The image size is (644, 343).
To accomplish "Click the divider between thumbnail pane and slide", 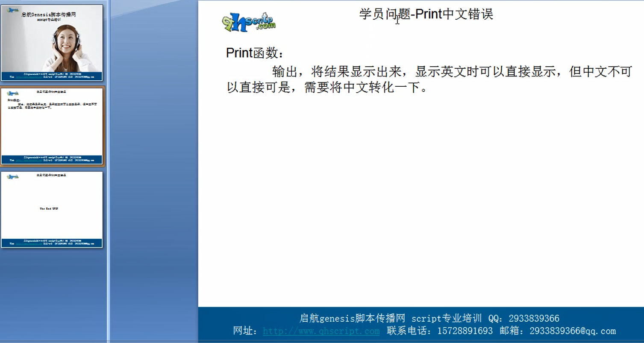I will [109, 171].
